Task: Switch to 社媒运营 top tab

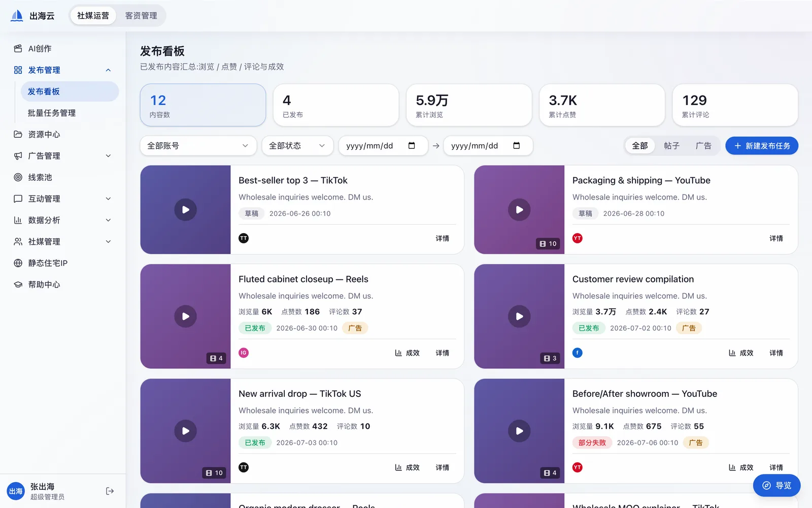Action: pyautogui.click(x=93, y=16)
